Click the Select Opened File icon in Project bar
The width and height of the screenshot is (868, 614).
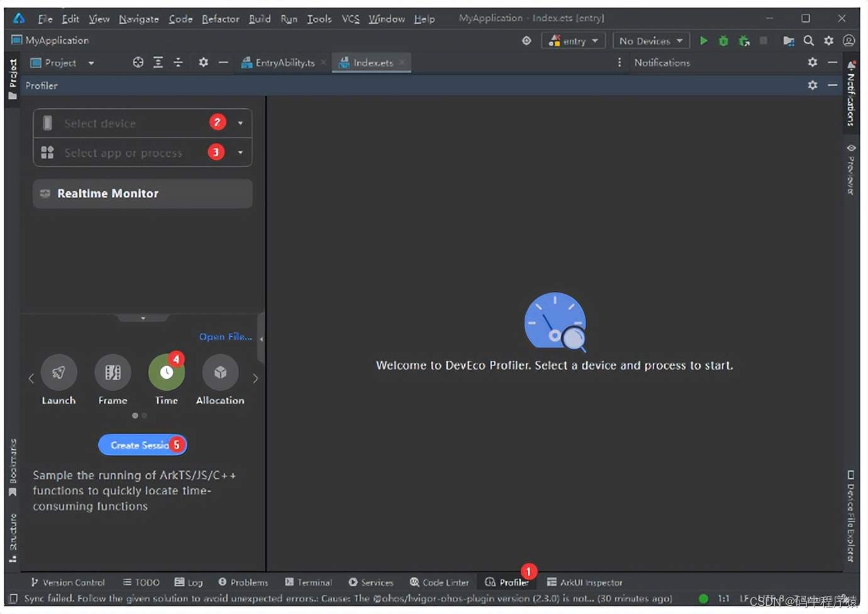click(x=138, y=62)
